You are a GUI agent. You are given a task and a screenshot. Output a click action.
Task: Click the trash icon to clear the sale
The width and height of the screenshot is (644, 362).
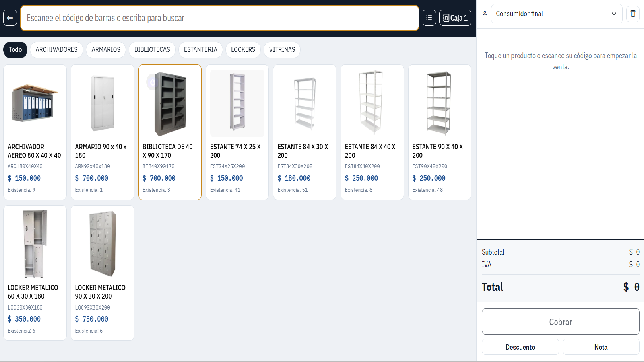click(x=633, y=14)
